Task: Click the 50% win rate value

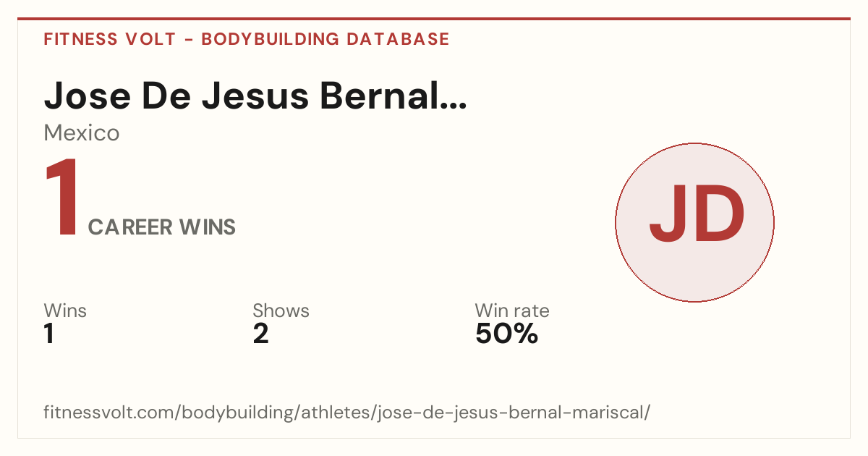Action: coord(506,334)
